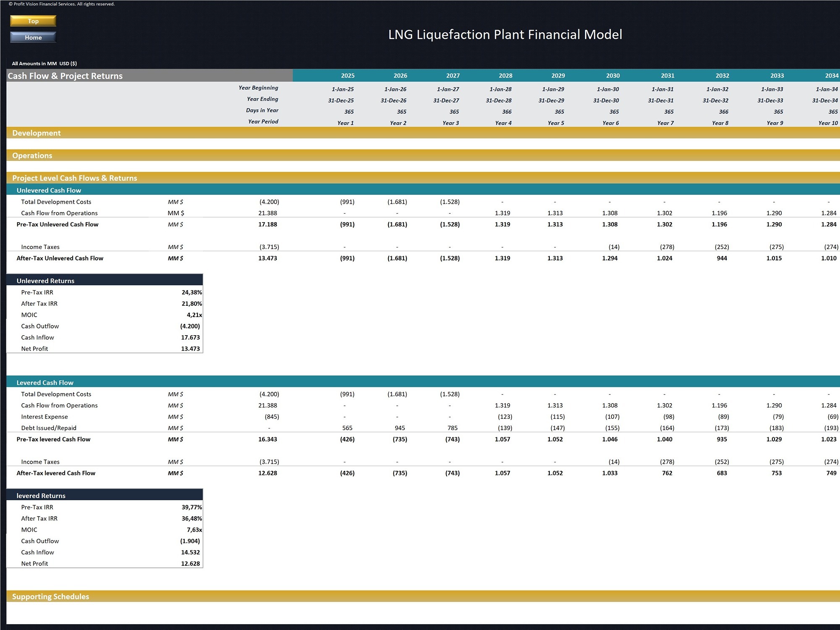Screen dimensions: 840x630
Task: Select the Pre-Tax IRR value under Unlevered Returns
Action: click(x=192, y=292)
